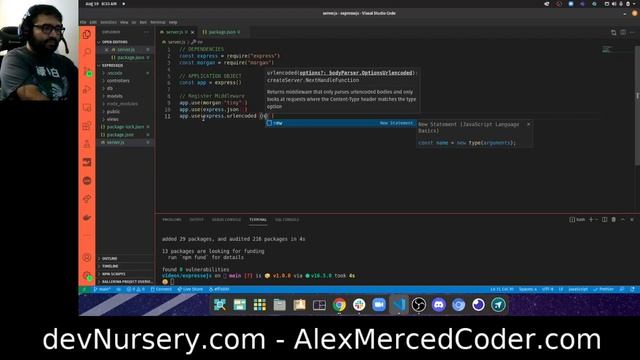Open the Run and Debug view icon
Image resolution: width=640 pixels, height=360 pixels.
[x=87, y=89]
